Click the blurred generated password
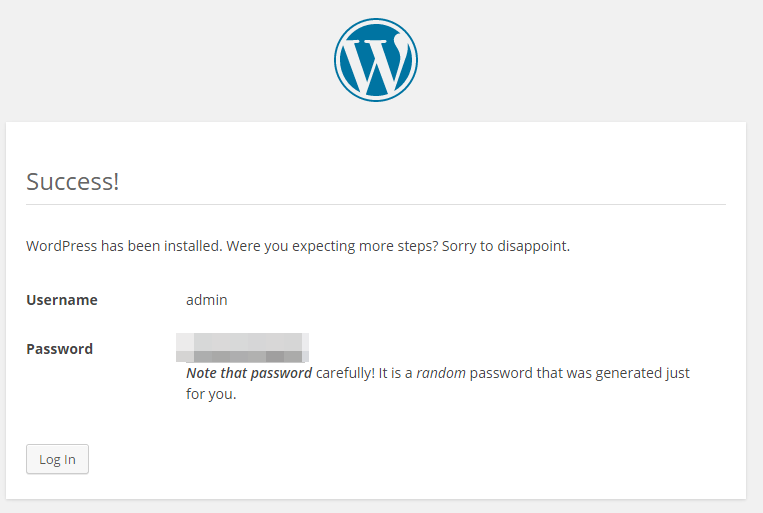763x513 pixels. [242, 347]
